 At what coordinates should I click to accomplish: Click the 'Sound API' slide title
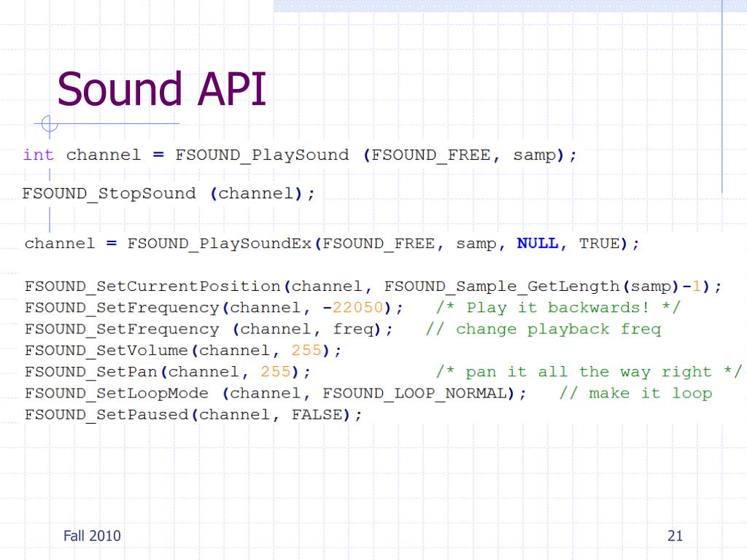point(161,89)
